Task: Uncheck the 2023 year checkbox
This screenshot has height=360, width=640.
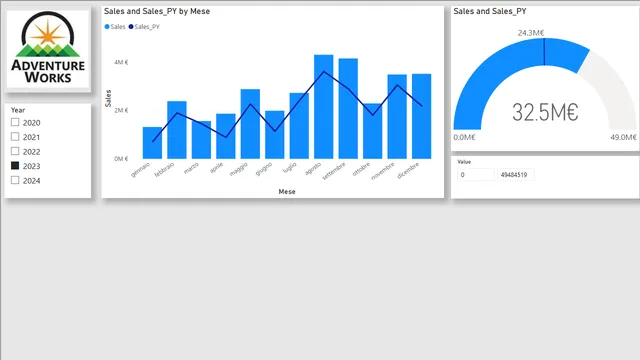Action: (x=15, y=165)
